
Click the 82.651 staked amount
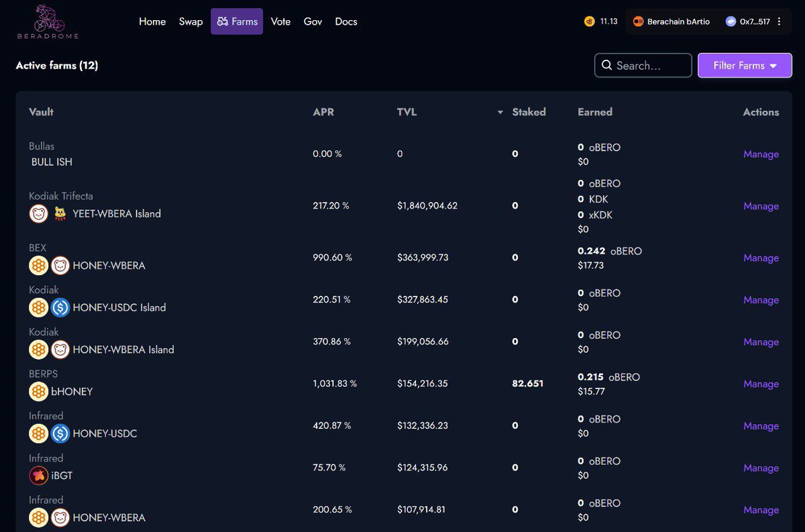528,384
